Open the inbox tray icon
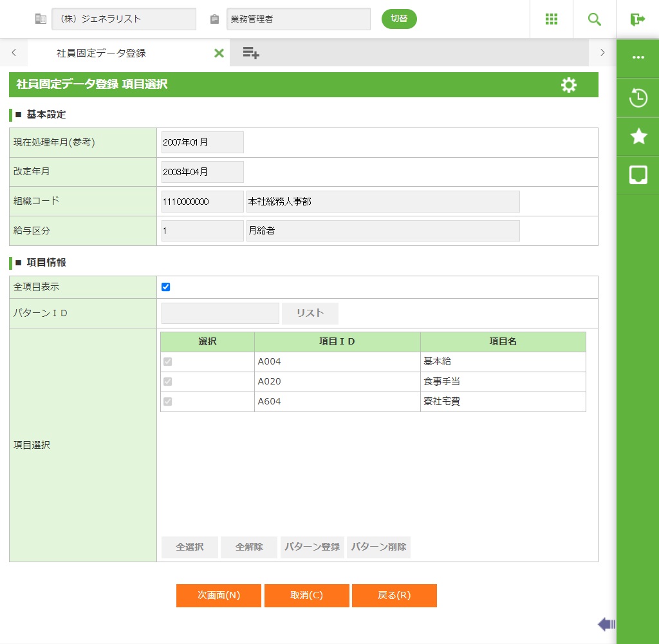This screenshot has height=644, width=659. 638,175
